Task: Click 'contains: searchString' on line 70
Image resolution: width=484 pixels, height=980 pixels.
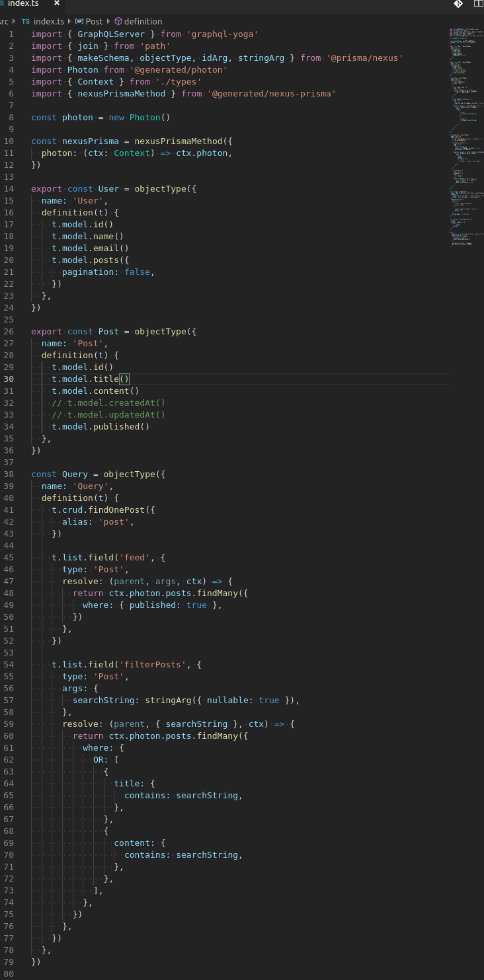Action: coord(181,855)
